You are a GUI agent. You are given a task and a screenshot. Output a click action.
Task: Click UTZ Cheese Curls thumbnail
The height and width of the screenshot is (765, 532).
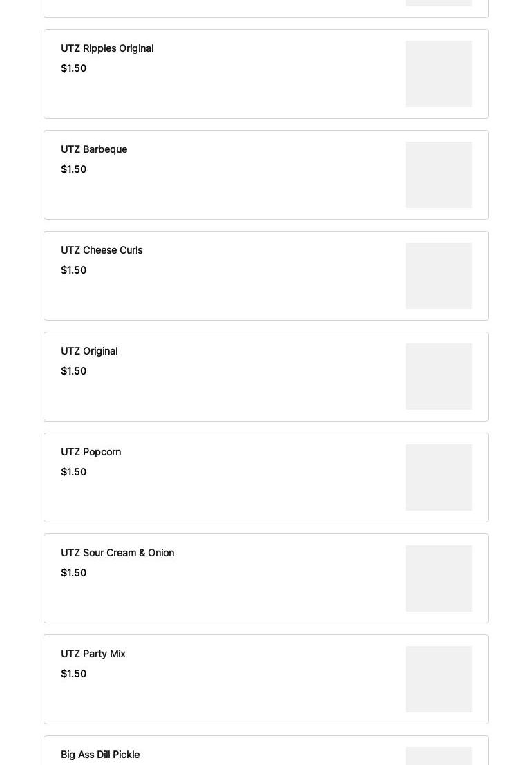click(438, 276)
